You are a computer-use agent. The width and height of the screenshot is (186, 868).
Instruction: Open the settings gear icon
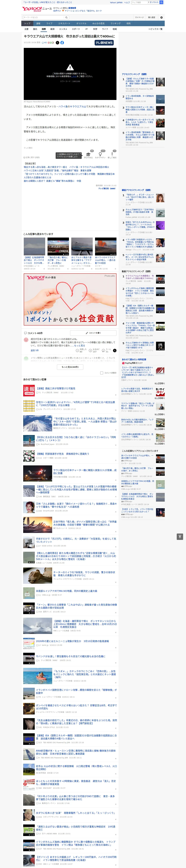(x=161, y=18)
